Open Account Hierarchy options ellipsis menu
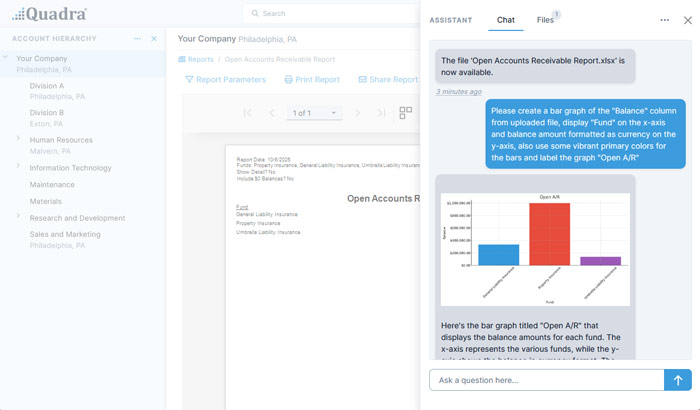The image size is (700, 410). click(x=137, y=39)
